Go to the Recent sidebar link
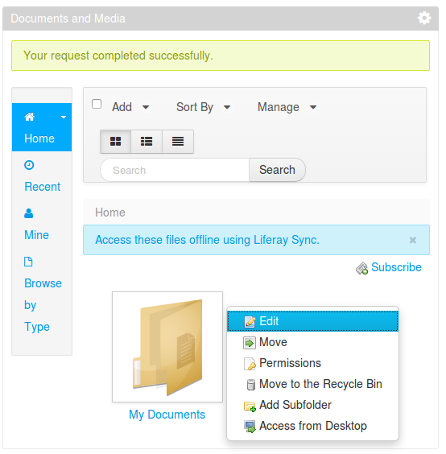Screen dimensions: 446x454 pos(42,187)
